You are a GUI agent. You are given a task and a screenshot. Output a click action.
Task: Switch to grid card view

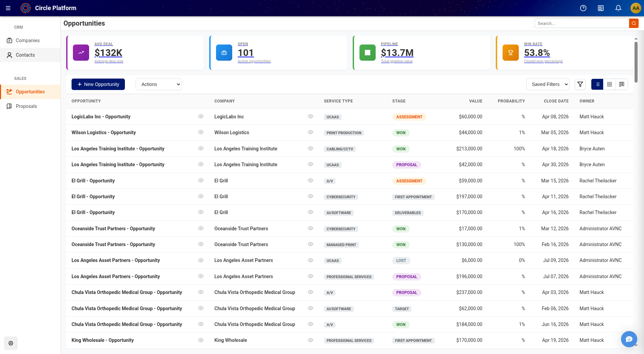pyautogui.click(x=610, y=84)
